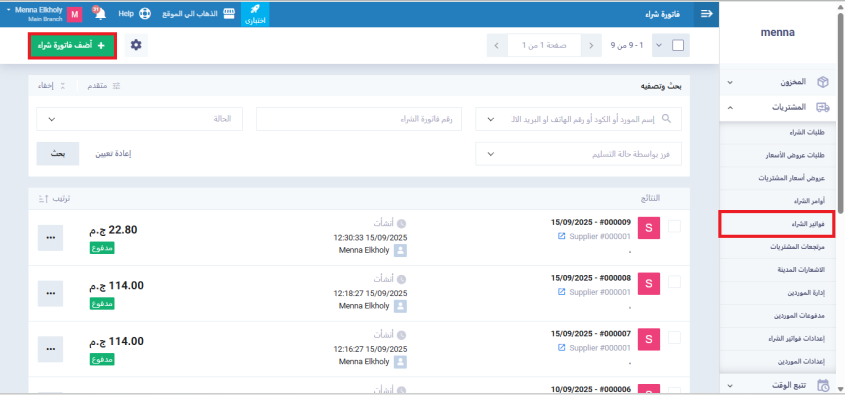Viewport: 845px width, 395px height.
Task: Click the مدفوع badge under 22.80
Action: (x=102, y=248)
